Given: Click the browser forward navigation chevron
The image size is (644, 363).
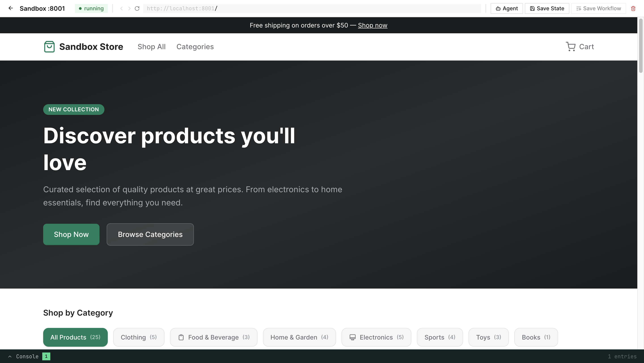Looking at the screenshot, I should coord(129,8).
